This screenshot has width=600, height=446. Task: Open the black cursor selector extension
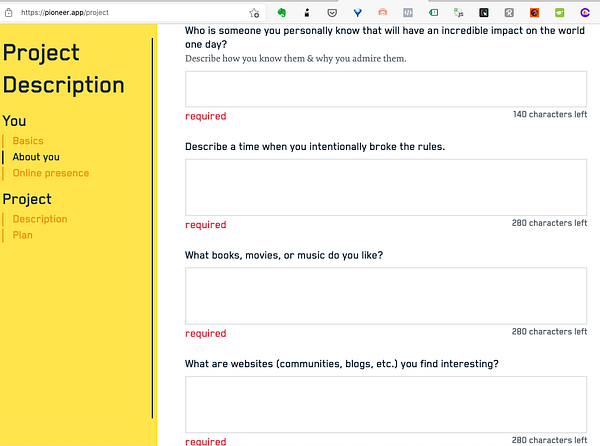(484, 13)
